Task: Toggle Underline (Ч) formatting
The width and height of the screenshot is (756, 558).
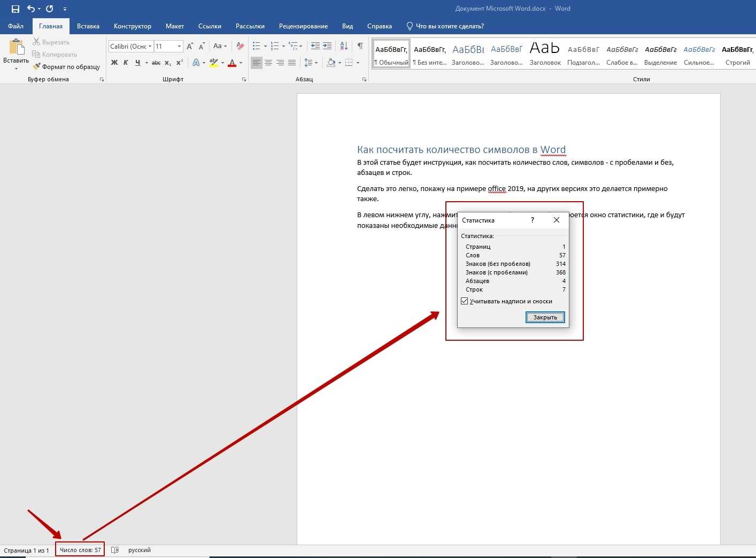Action: [x=137, y=63]
